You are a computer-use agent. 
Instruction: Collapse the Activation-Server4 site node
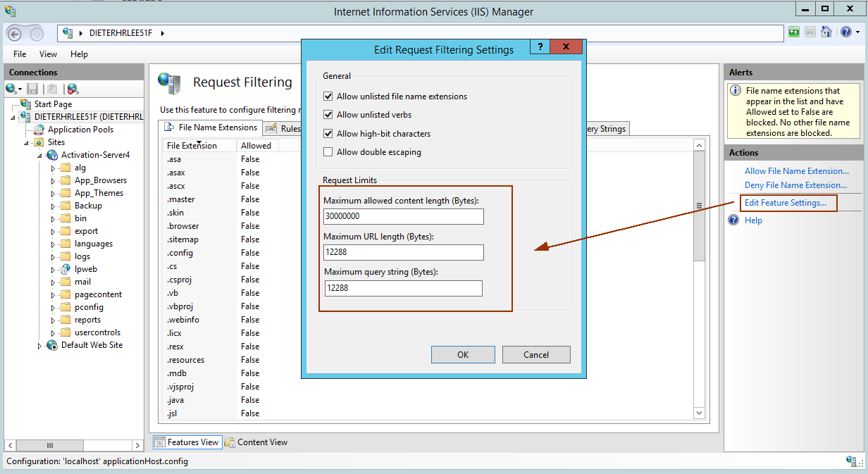click(39, 155)
